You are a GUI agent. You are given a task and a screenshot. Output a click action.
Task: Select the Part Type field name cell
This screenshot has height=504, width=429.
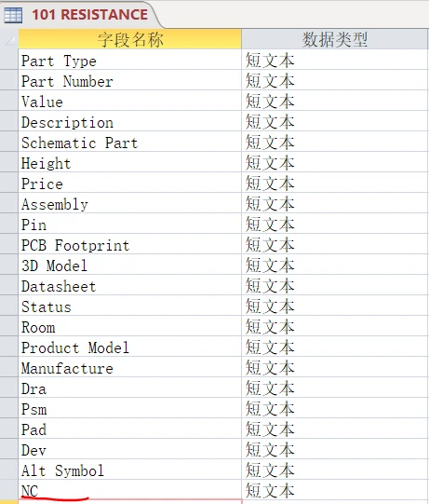(x=130, y=60)
